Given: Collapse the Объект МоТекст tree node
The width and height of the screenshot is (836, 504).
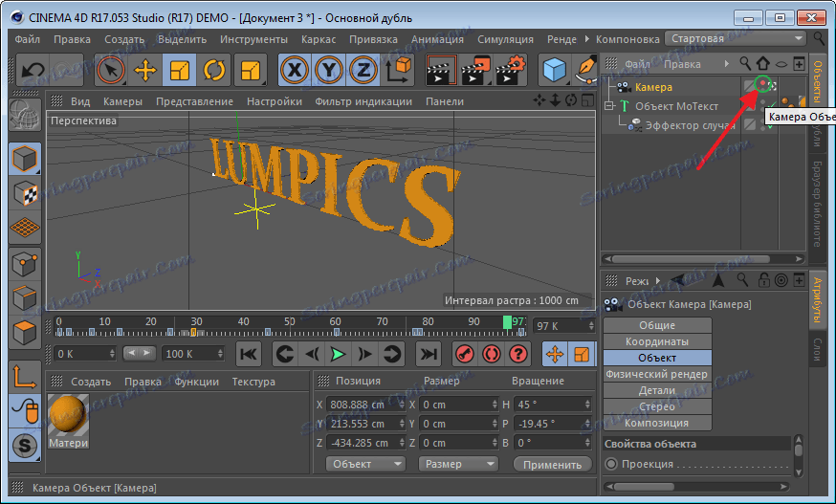Looking at the screenshot, I should point(608,106).
